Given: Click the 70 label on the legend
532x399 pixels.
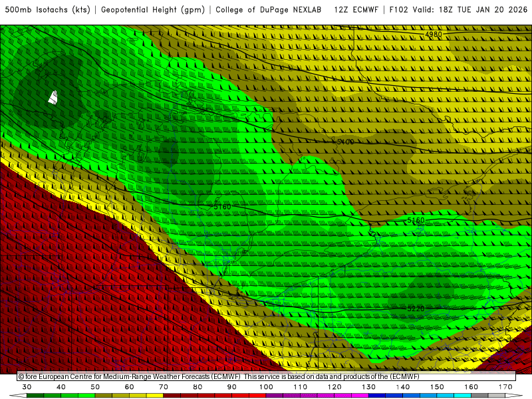Looking at the screenshot, I should pyautogui.click(x=164, y=387).
